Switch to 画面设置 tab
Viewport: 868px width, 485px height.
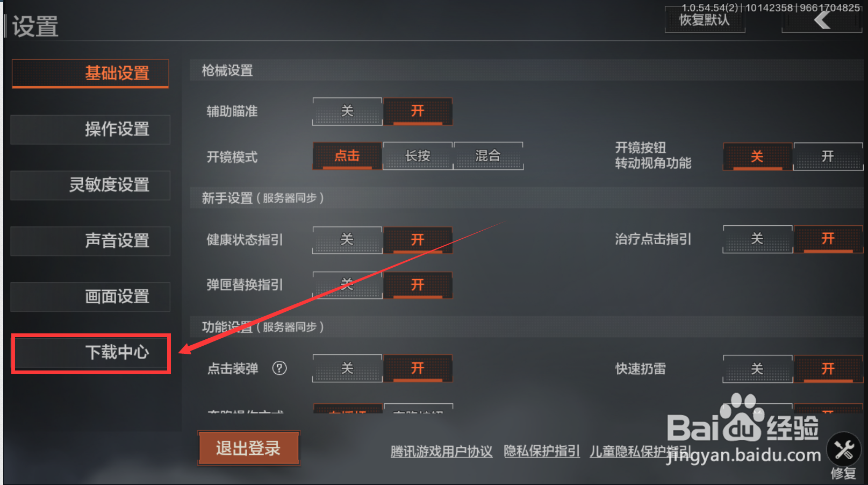point(90,297)
